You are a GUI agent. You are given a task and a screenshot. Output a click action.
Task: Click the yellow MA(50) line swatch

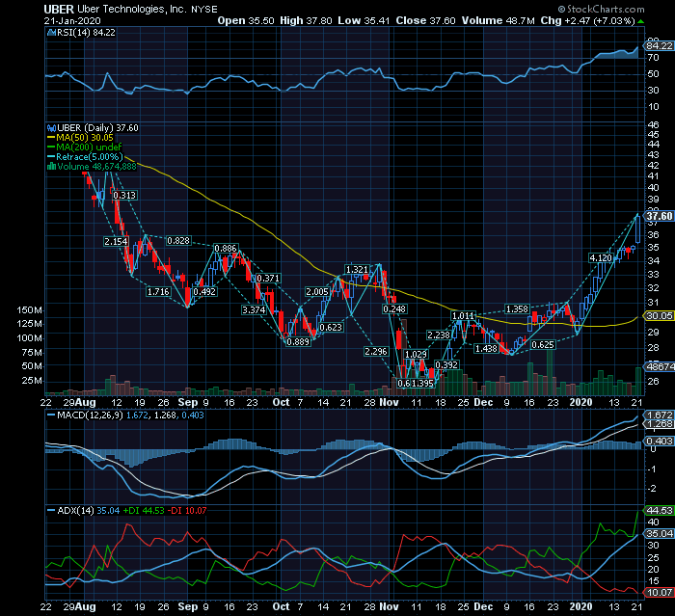[51, 138]
